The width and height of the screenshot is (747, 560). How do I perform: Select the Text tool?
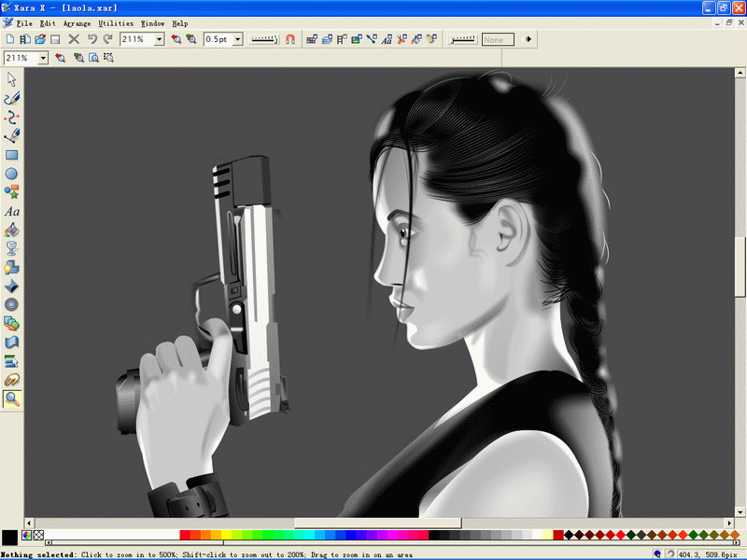11,211
